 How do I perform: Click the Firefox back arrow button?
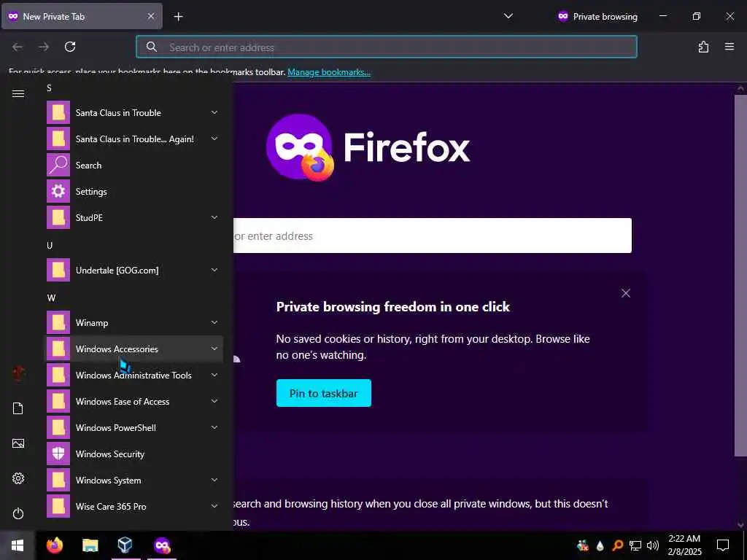click(x=18, y=47)
